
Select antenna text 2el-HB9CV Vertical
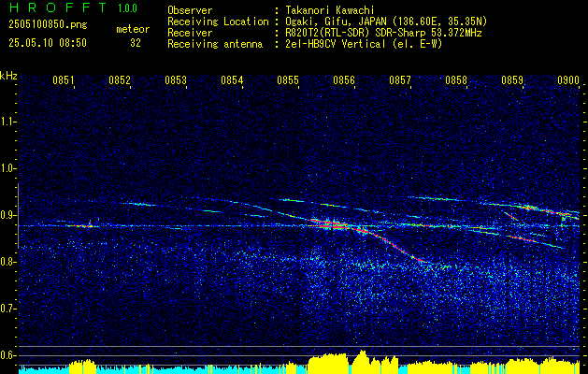[x=336, y=44]
